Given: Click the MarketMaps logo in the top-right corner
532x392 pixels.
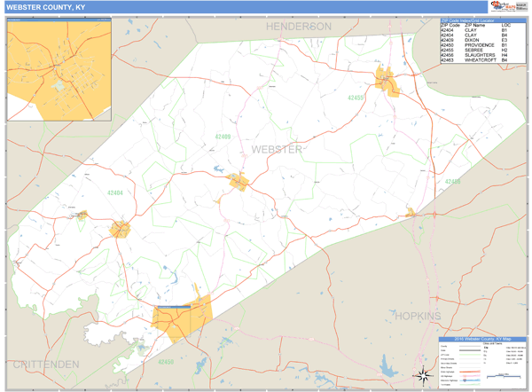Looking at the screenshot, I should pyautogui.click(x=503, y=6).
